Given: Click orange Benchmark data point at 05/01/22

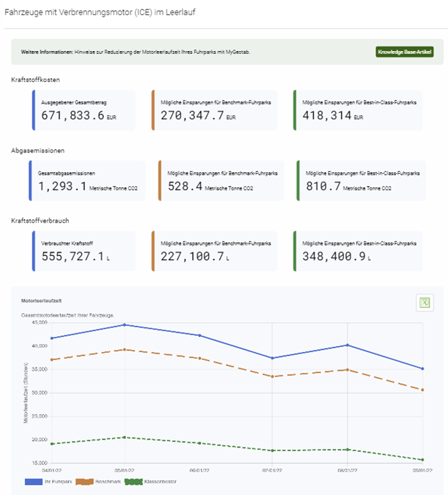Looking at the screenshot, I should (x=125, y=349).
